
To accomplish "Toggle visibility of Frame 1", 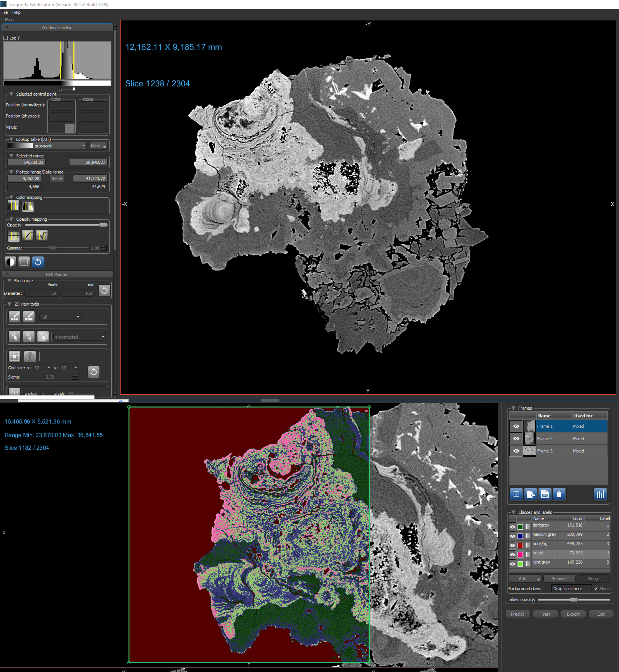I will [x=516, y=426].
